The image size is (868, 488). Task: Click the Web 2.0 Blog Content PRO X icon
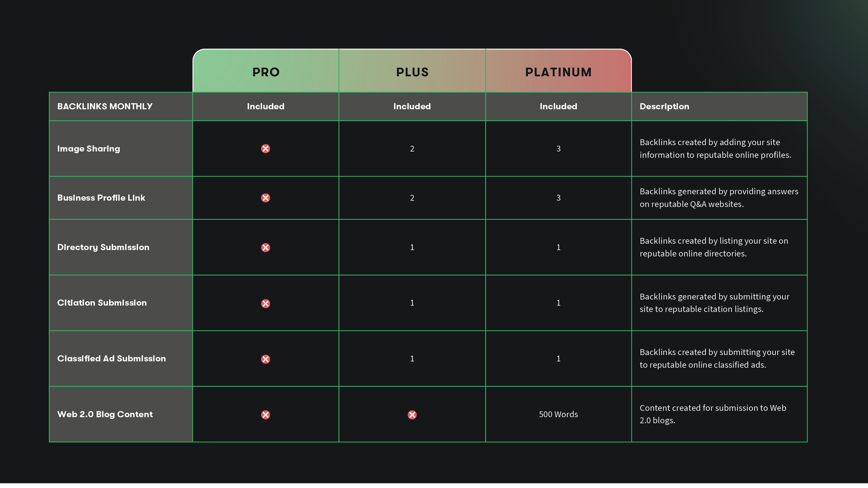point(266,415)
